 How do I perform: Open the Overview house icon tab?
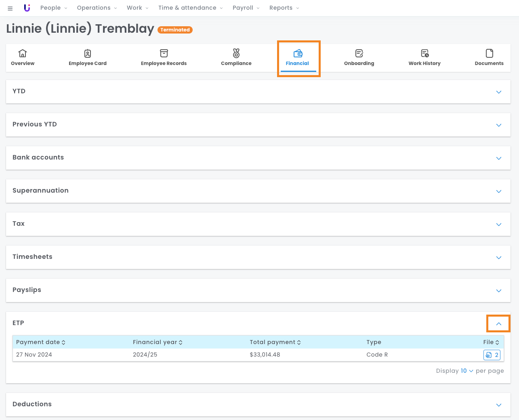(23, 53)
